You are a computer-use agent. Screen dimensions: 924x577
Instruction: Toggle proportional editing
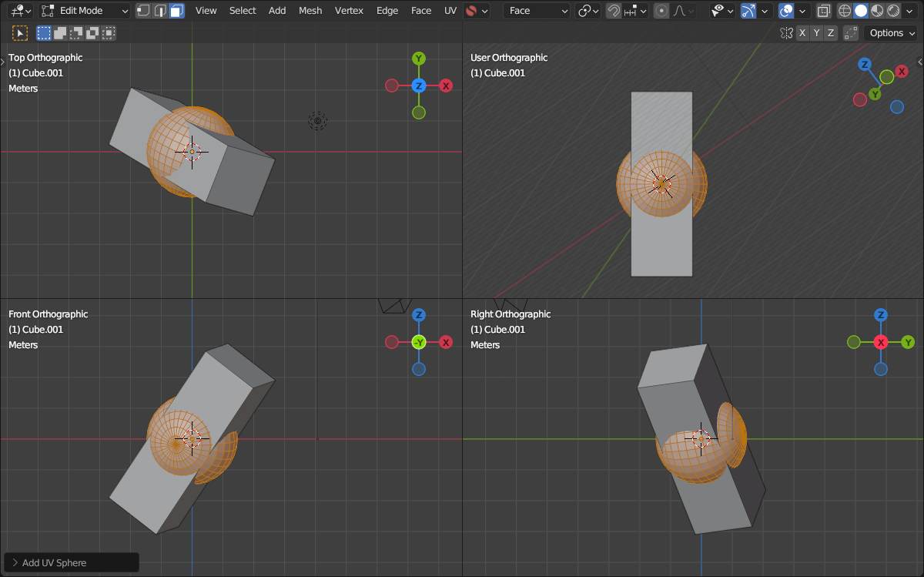pos(661,11)
